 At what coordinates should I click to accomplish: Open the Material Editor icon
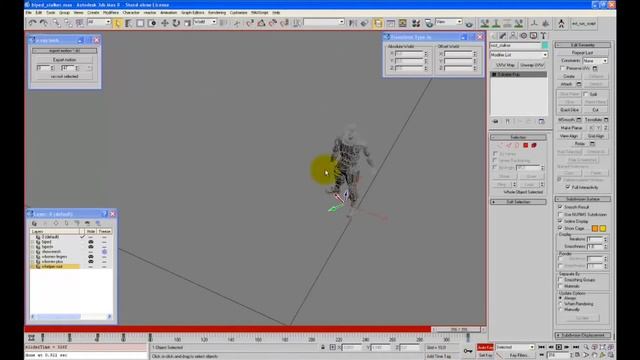416,23
